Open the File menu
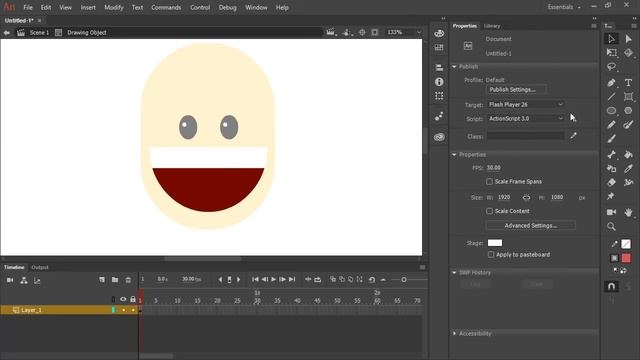The image size is (640, 360). tap(28, 7)
